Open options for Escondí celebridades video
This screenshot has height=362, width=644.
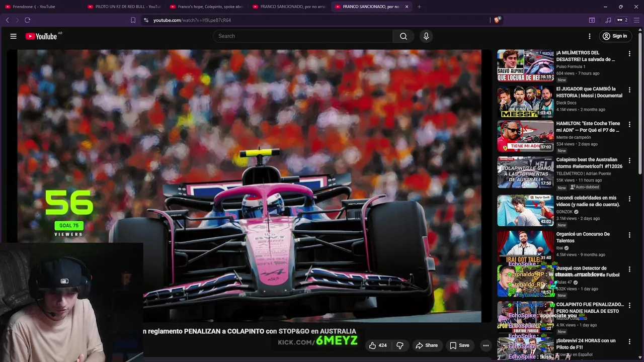(629, 199)
